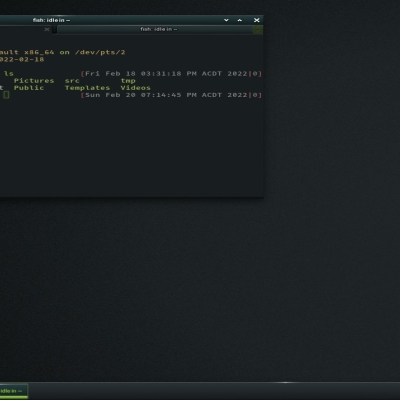The image size is (400, 400).
Task: Click the 'x86_64' text in terminal
Action: pyautogui.click(x=39, y=52)
